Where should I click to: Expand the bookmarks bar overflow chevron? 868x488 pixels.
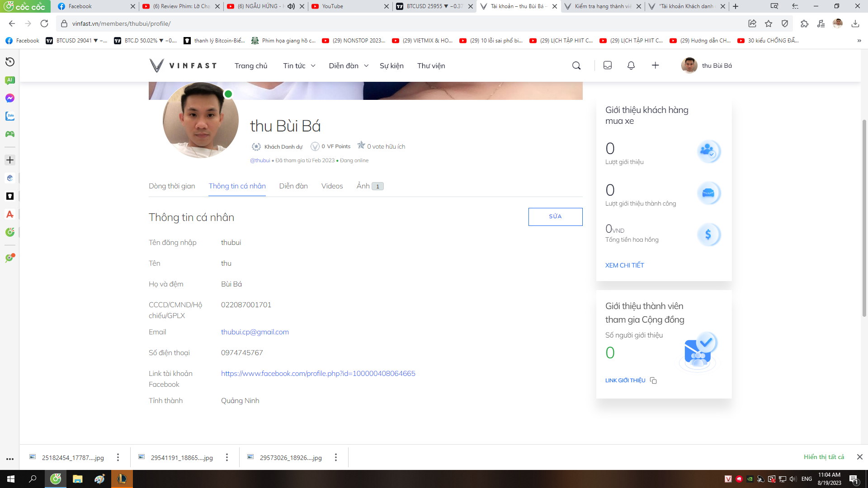click(859, 41)
